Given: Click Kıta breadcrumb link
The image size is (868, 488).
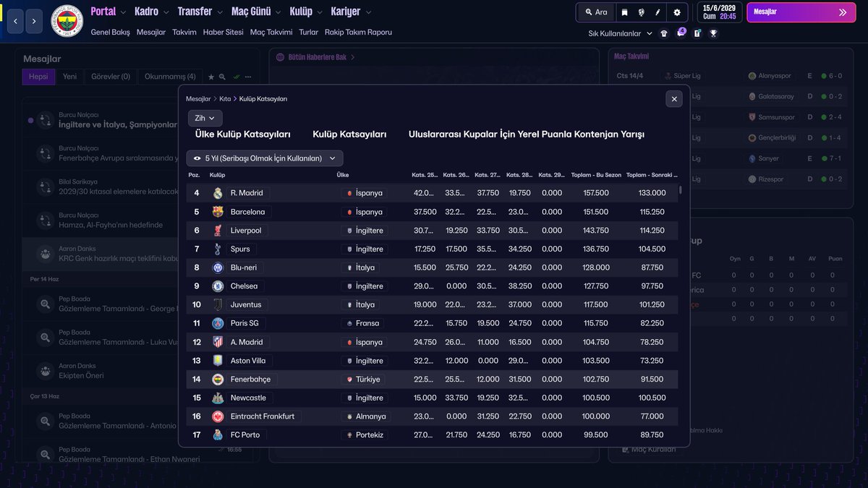Looking at the screenshot, I should click(225, 99).
